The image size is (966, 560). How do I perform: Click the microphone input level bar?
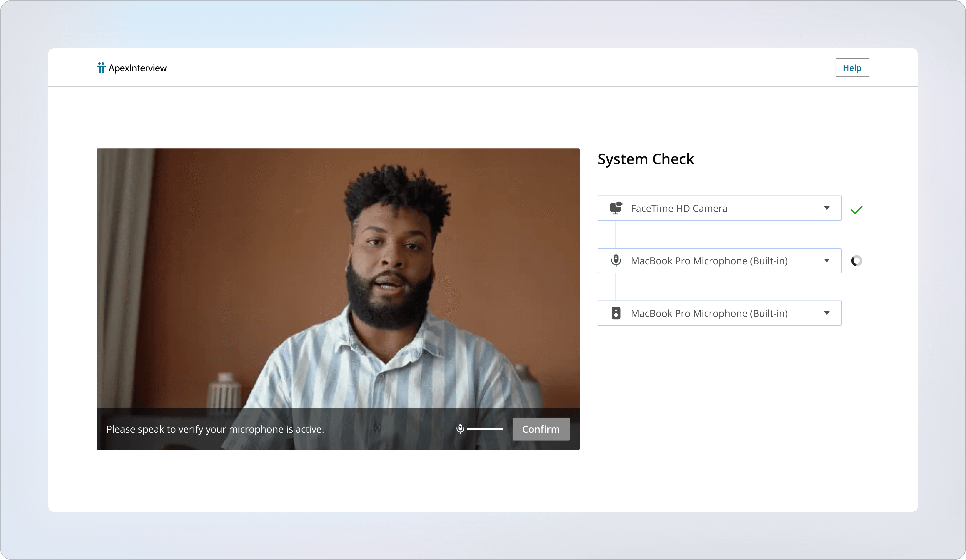tap(485, 429)
